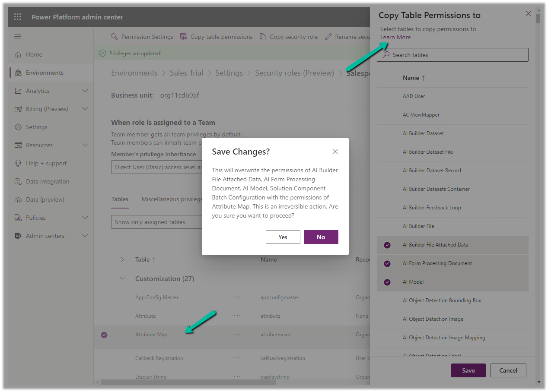Click Cancel in the Copy Table Permissions panel
This screenshot has width=548, height=392.
[508, 370]
